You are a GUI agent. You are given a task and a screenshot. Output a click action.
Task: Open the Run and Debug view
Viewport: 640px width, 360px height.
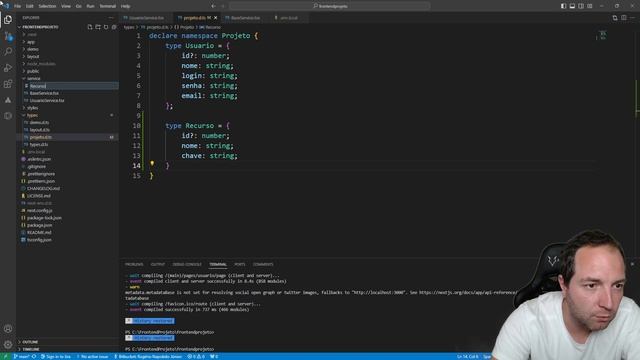click(x=8, y=68)
